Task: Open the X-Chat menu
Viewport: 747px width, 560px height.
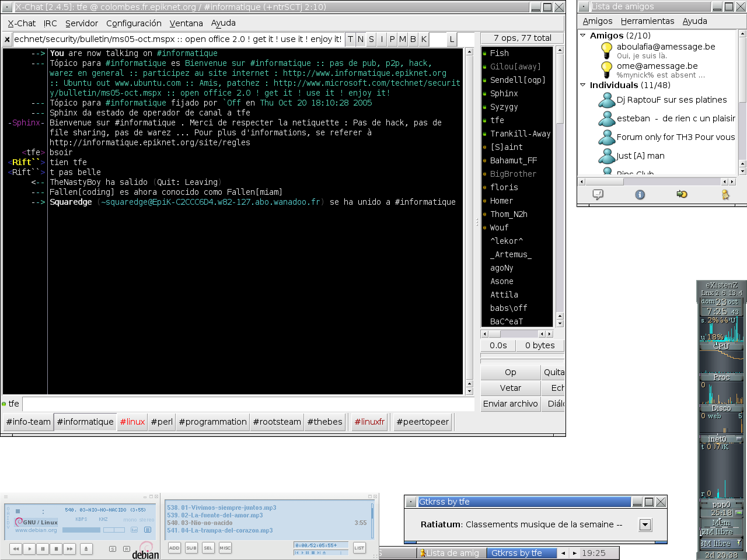Action: pyautogui.click(x=22, y=23)
